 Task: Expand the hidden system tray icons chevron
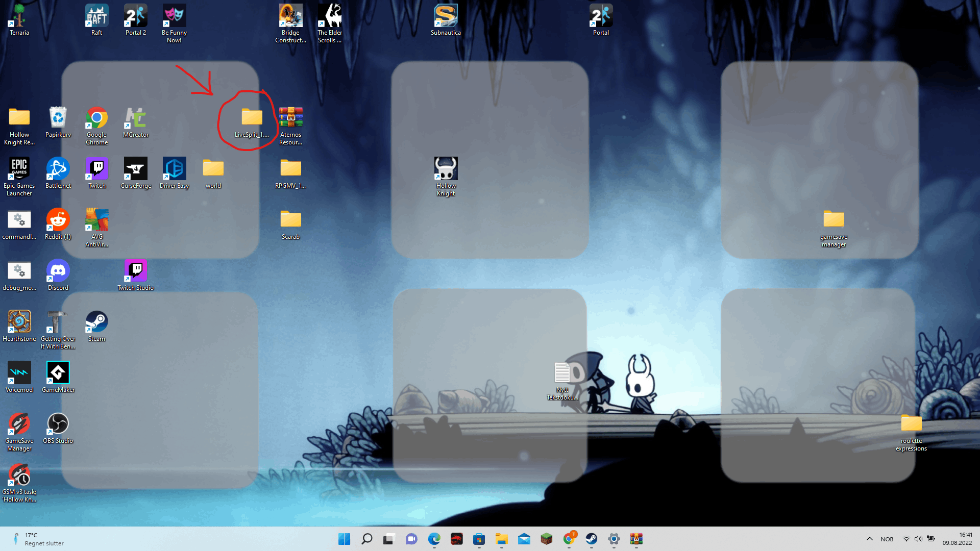tap(869, 539)
